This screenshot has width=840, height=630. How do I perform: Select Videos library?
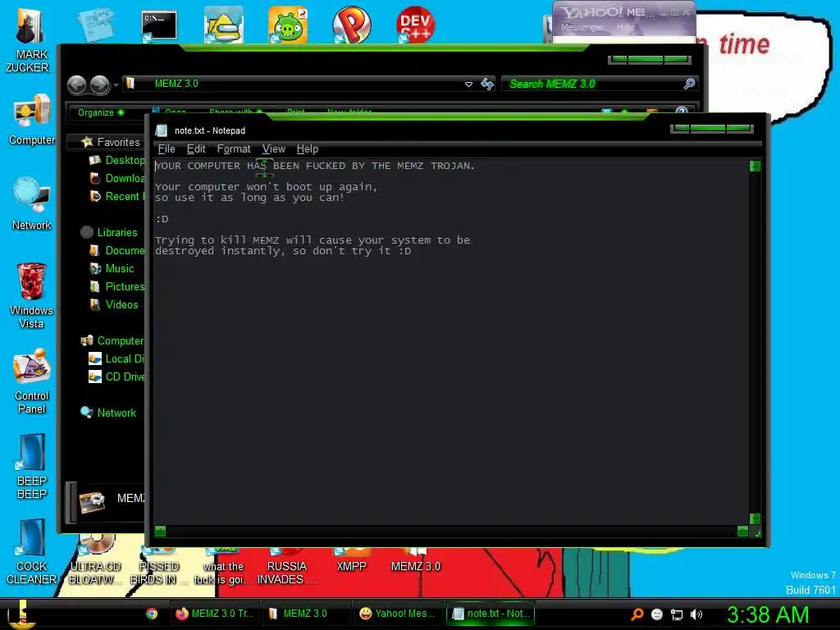tap(115, 305)
